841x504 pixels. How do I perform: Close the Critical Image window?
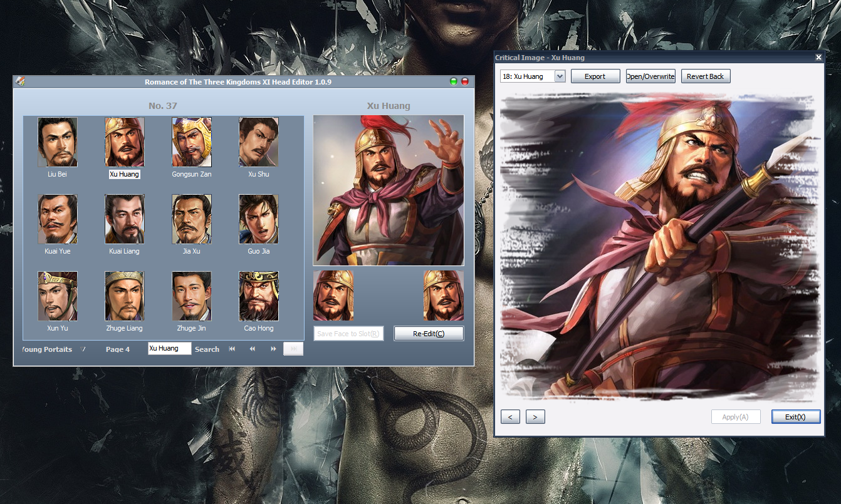(x=818, y=58)
